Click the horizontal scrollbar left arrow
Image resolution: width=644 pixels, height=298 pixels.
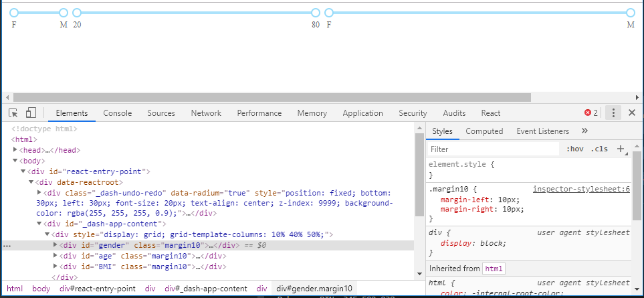click(7, 97)
